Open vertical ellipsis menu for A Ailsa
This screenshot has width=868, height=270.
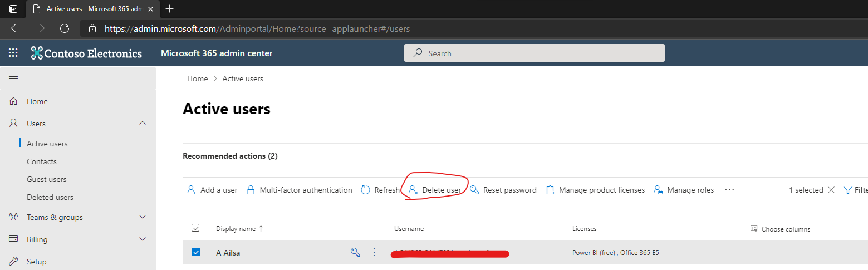pos(374,252)
